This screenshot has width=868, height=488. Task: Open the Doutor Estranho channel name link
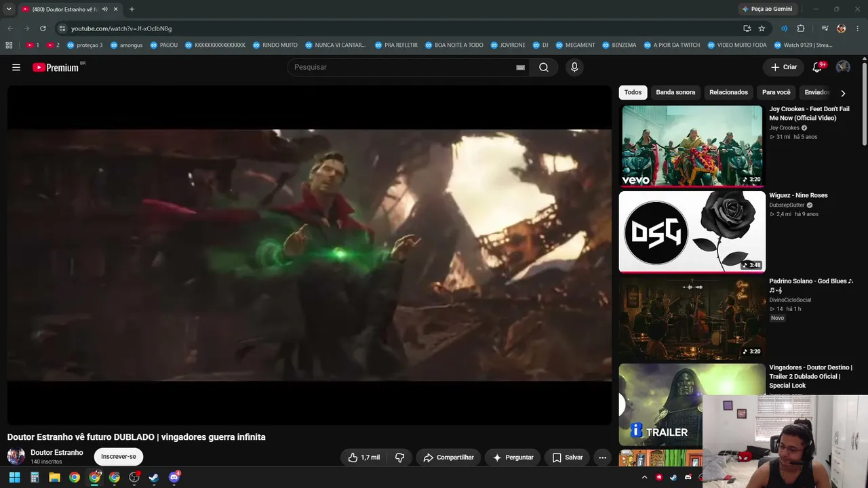coord(57,453)
